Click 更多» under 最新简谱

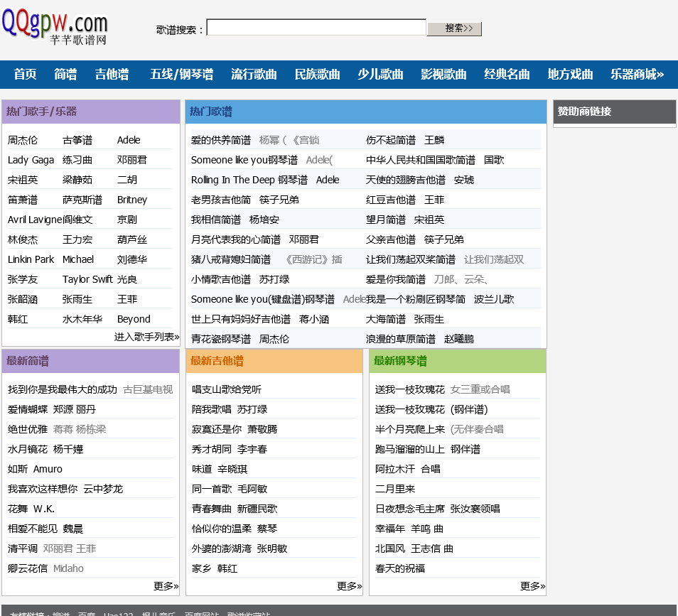point(166,586)
